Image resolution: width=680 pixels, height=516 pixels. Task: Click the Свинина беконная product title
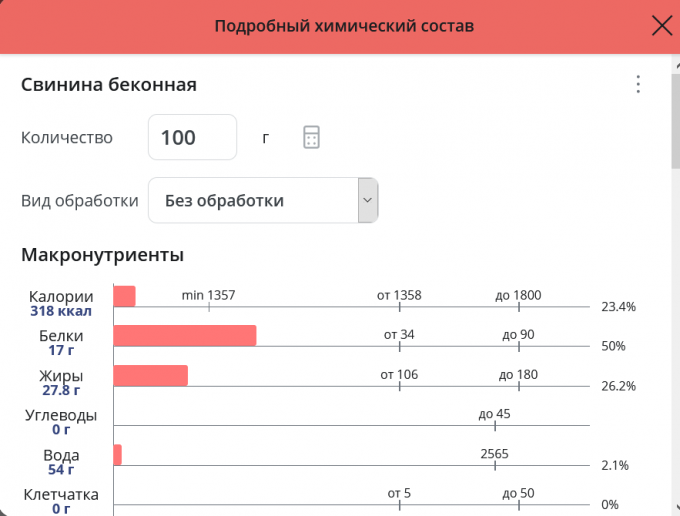coord(108,85)
